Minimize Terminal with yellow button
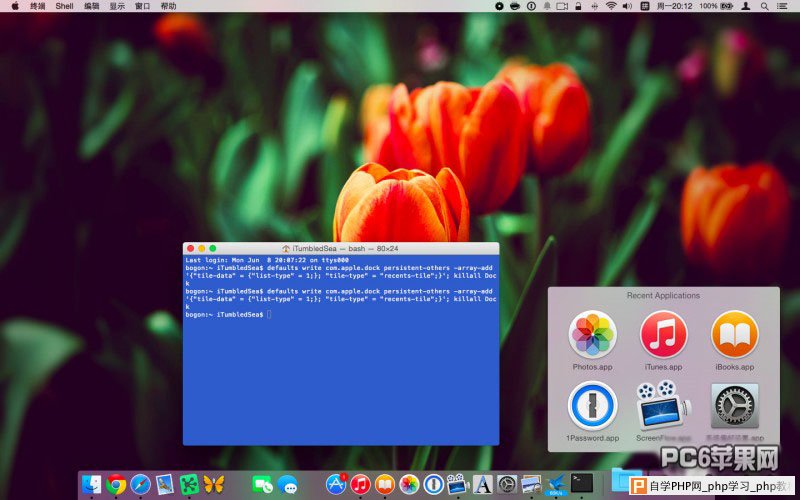 click(x=202, y=248)
